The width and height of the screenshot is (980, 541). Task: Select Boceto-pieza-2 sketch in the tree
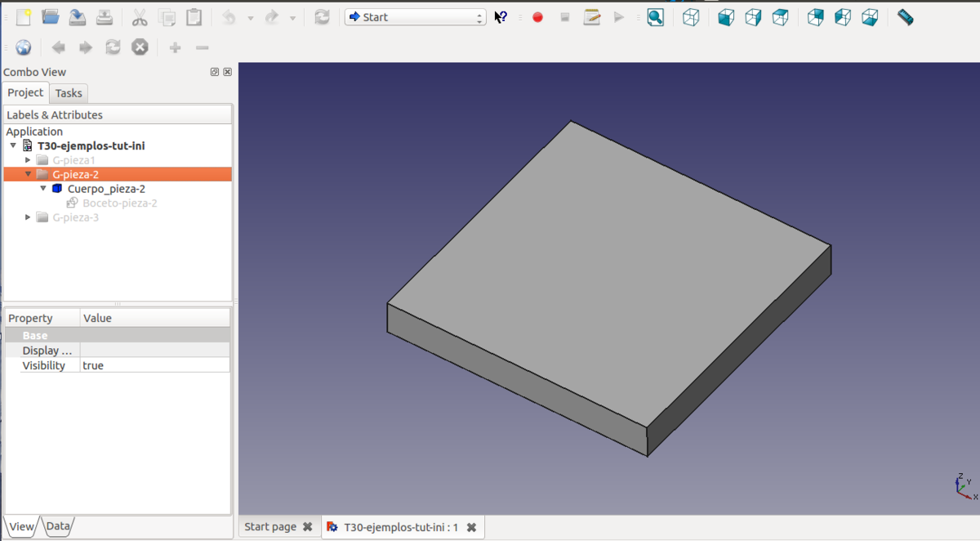pyautogui.click(x=119, y=203)
